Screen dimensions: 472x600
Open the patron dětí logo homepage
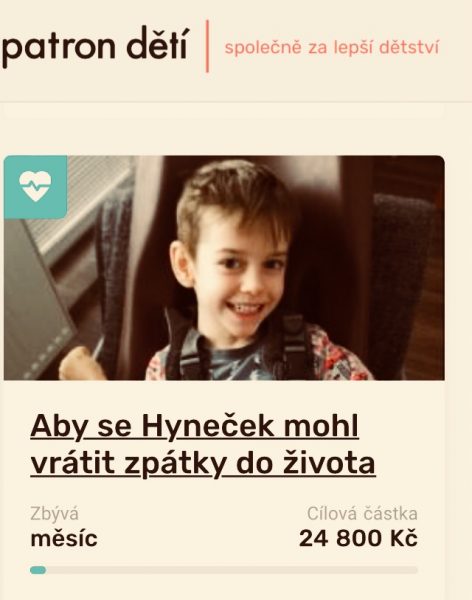[95, 47]
